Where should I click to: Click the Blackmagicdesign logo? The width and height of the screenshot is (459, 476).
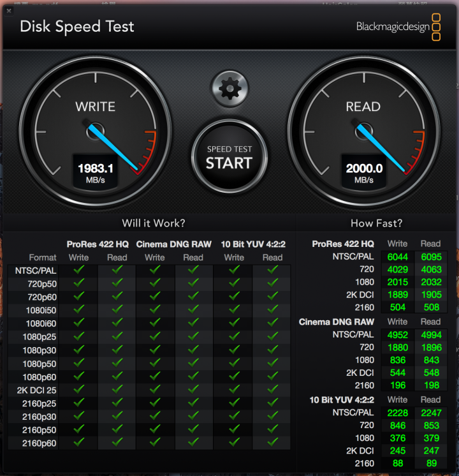(398, 27)
